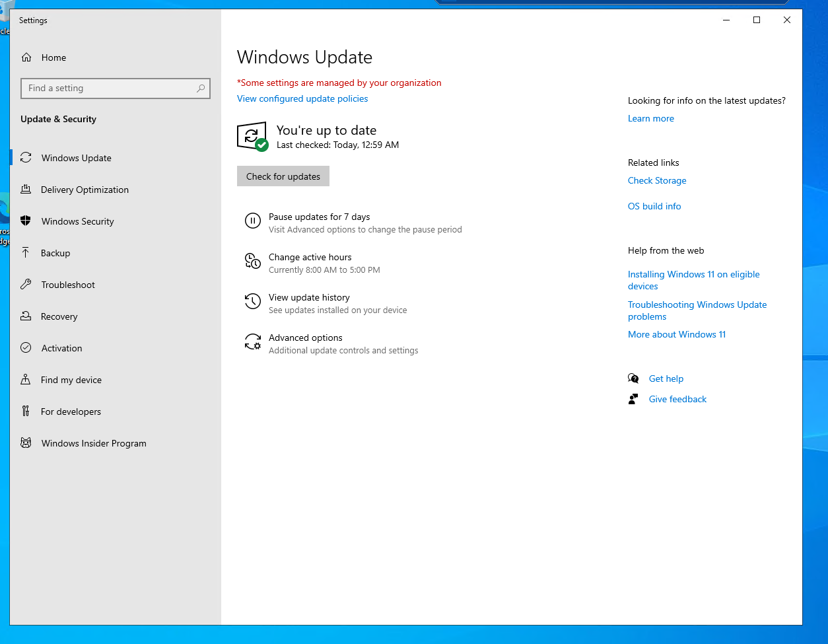The height and width of the screenshot is (644, 828).
Task: Click the For developers tools icon
Action: click(26, 411)
